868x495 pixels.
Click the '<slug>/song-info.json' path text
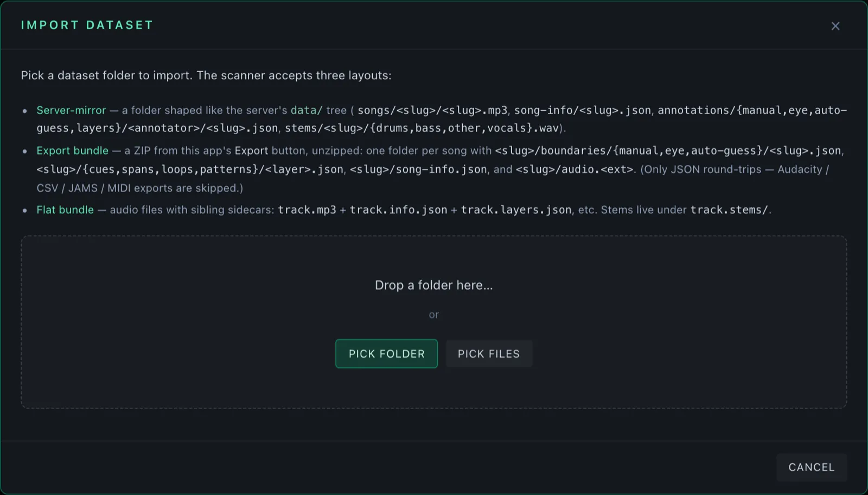pyautogui.click(x=418, y=169)
